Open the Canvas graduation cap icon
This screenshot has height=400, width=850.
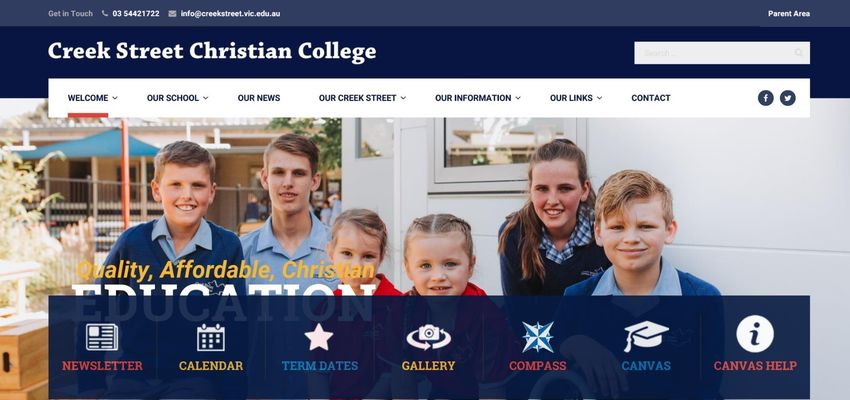coord(646,336)
